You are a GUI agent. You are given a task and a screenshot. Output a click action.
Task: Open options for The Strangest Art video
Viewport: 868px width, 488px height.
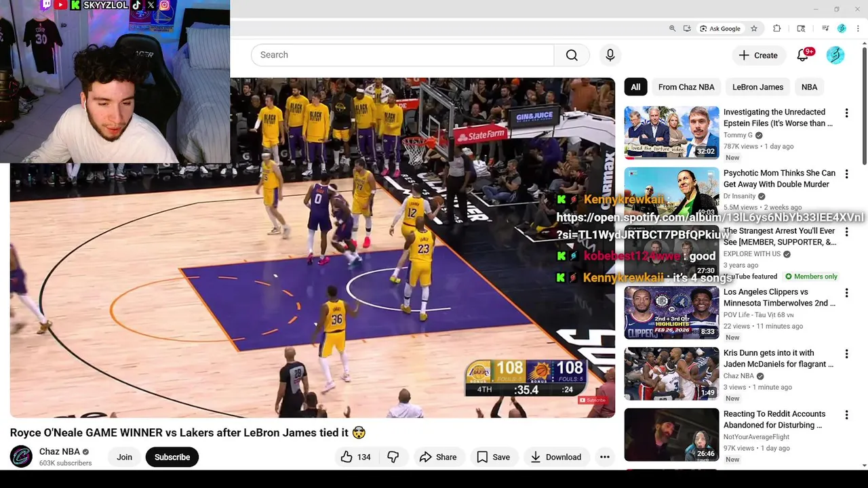(846, 232)
